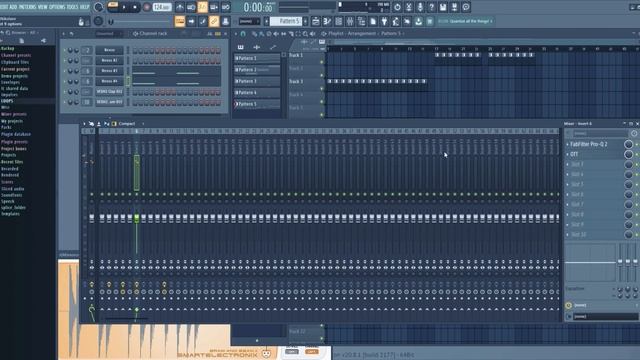640x360 pixels.
Task: Toggle the loop recording icon
Action: [225, 7]
